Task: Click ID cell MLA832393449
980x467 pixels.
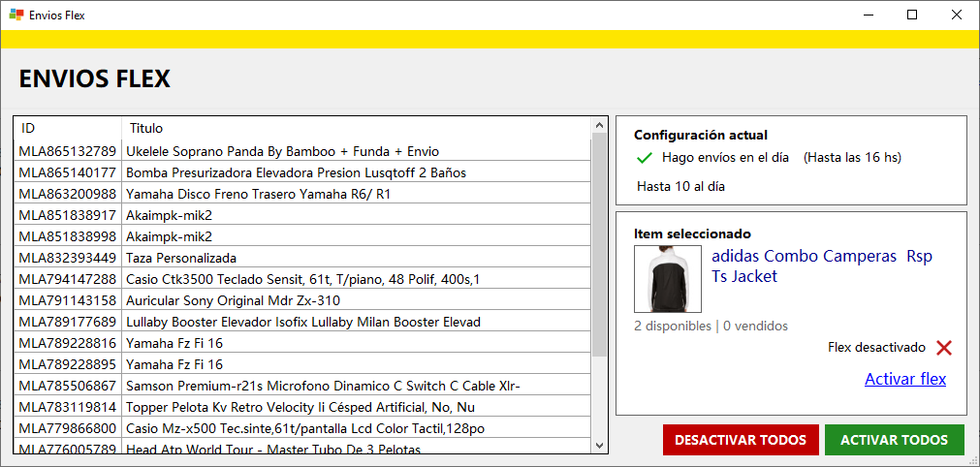Action: click(x=68, y=258)
